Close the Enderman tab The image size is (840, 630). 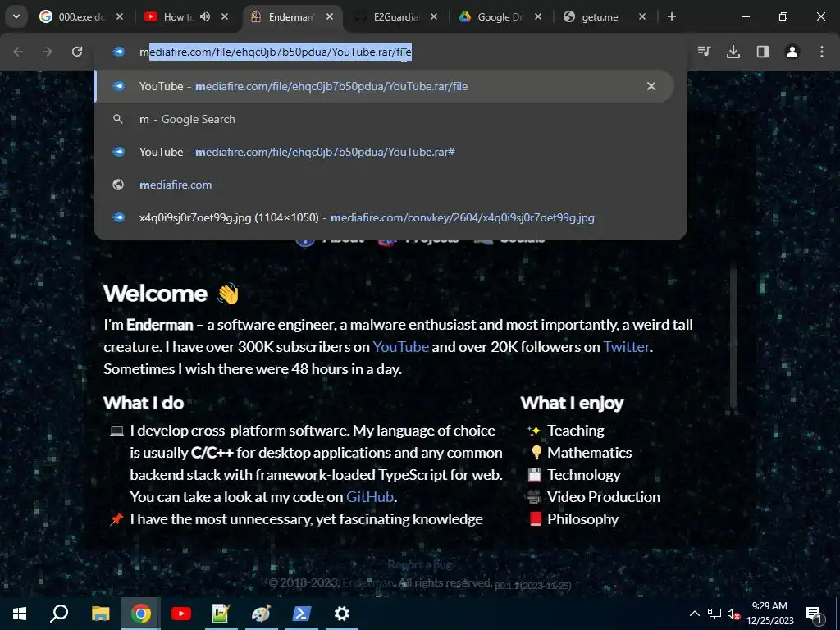pyautogui.click(x=330, y=16)
